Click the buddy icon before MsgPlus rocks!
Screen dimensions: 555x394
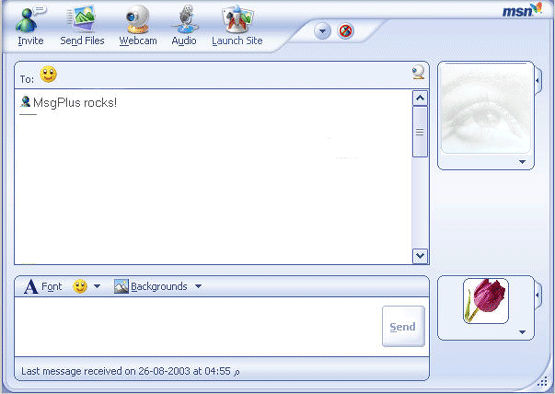[x=25, y=102]
